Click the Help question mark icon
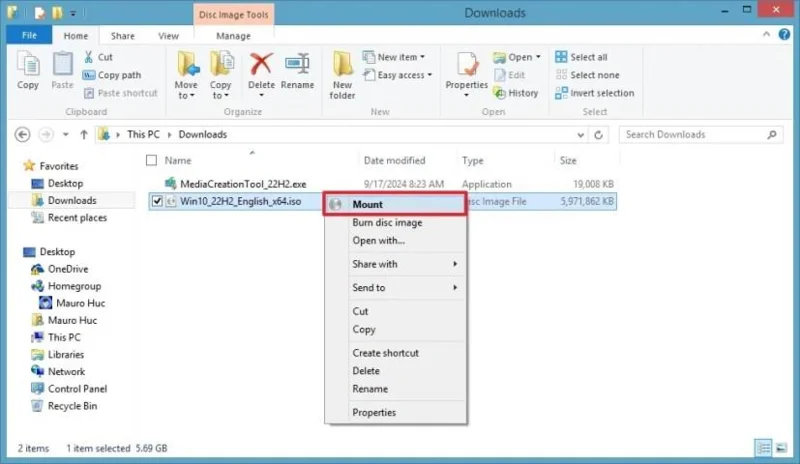800x464 pixels. point(784,34)
